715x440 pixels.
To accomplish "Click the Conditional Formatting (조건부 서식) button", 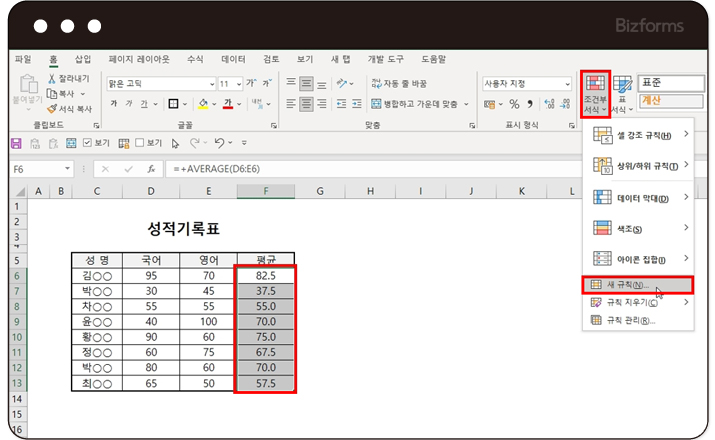I will pos(595,94).
